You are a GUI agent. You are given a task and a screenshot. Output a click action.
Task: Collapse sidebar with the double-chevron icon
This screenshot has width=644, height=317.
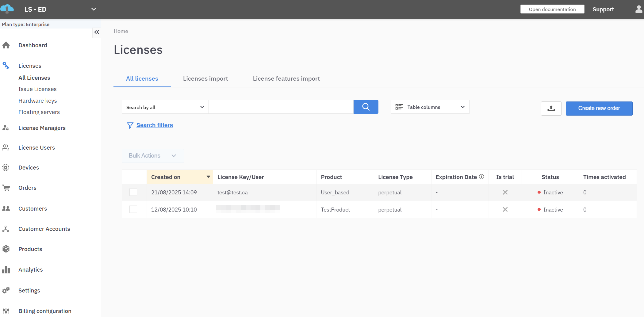pyautogui.click(x=97, y=32)
